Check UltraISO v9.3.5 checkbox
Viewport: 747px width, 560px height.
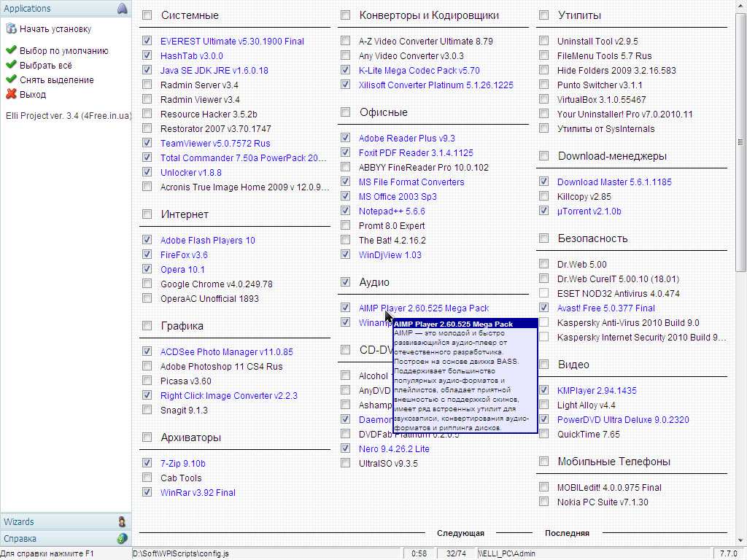(x=345, y=463)
